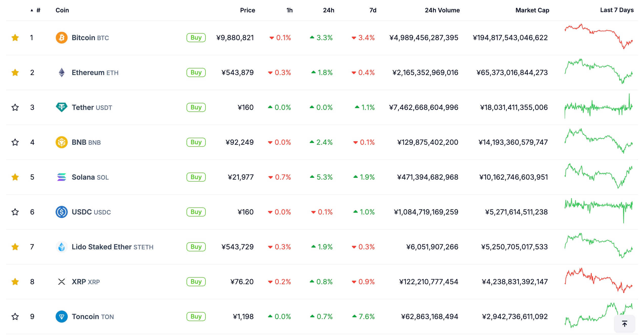The width and height of the screenshot is (644, 335).
Task: Add BNB to favorites with star
Action: point(15,142)
